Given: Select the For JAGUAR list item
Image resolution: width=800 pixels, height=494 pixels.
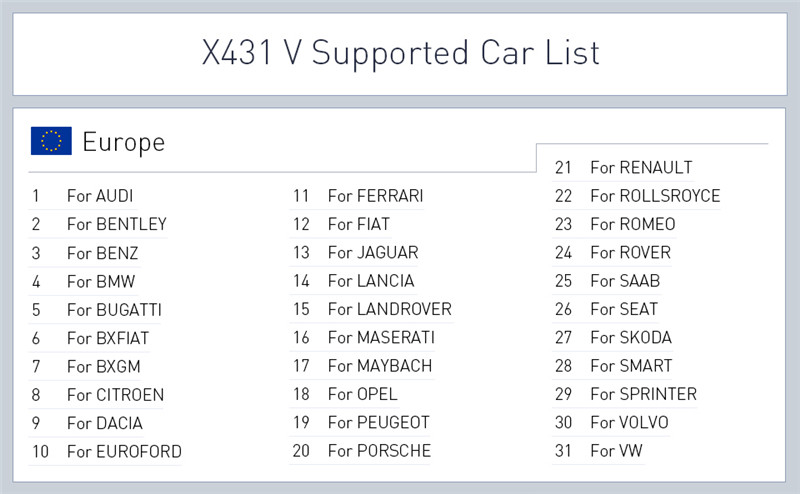Looking at the screenshot, I should (x=373, y=253).
